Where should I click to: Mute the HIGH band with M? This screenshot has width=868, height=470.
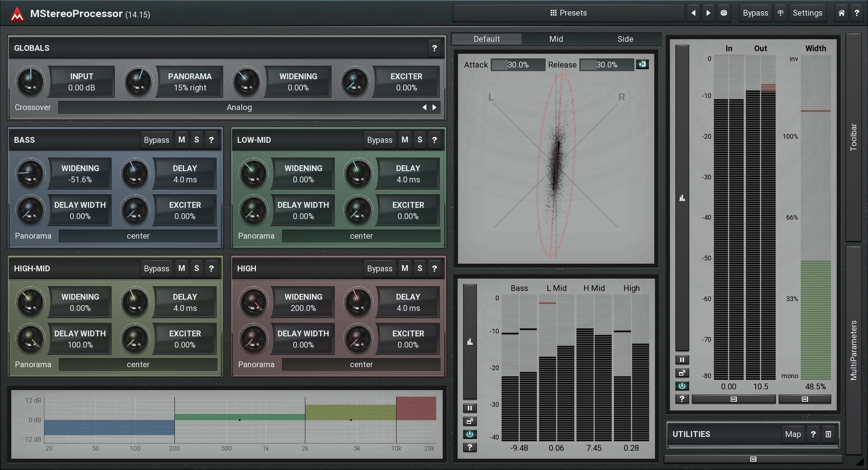[x=405, y=268]
